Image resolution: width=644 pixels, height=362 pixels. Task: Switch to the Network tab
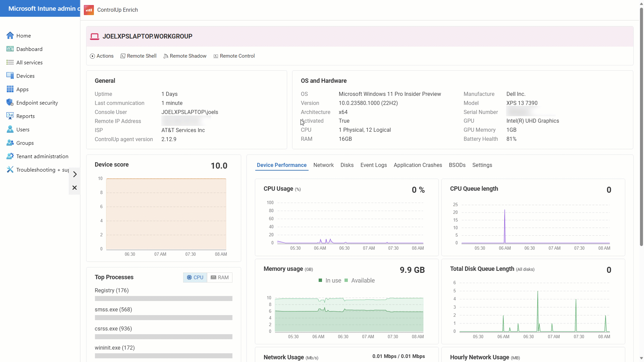pos(323,165)
